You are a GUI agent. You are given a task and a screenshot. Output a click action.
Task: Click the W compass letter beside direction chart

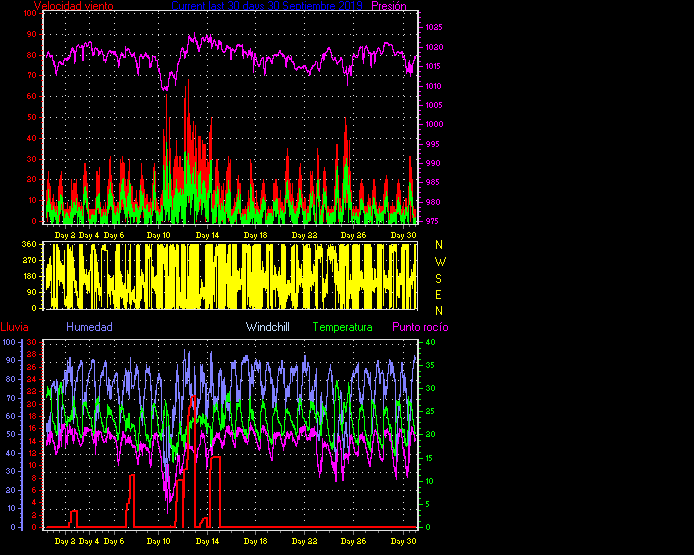pos(440,262)
